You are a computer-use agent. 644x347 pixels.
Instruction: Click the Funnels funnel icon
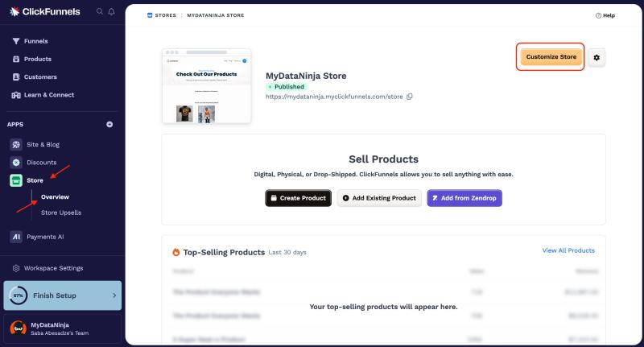point(16,41)
